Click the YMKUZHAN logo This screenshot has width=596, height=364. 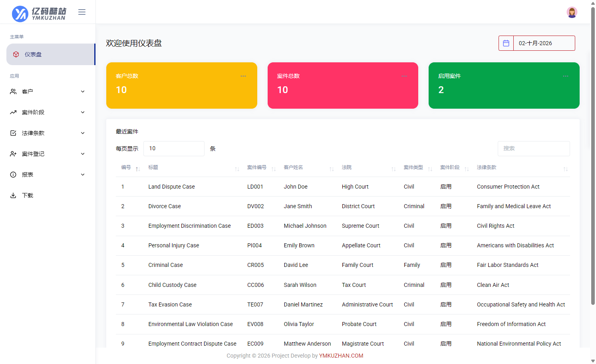tap(39, 14)
